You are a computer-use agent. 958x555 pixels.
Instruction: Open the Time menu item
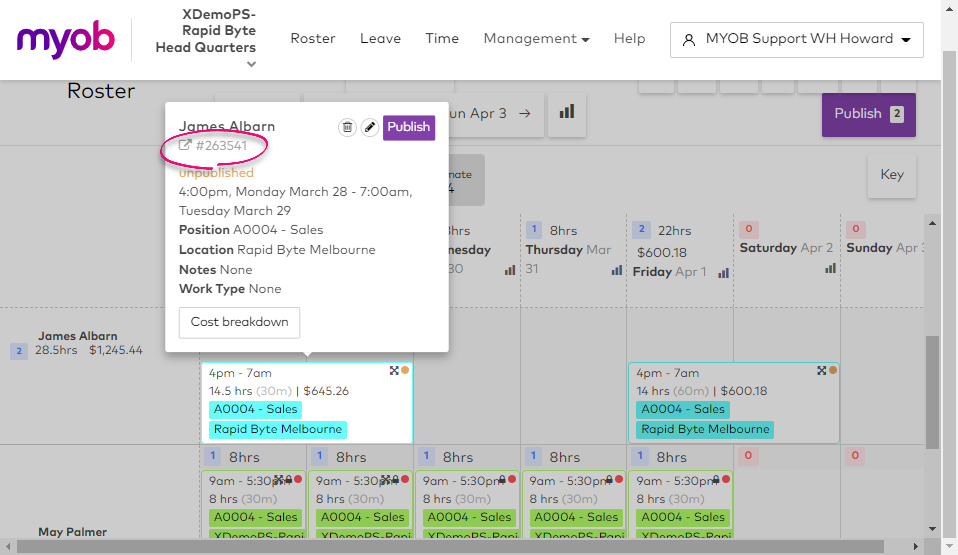[x=442, y=39]
